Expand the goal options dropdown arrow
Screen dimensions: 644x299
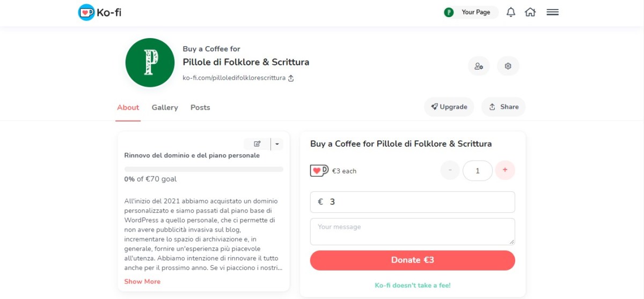pyautogui.click(x=277, y=144)
